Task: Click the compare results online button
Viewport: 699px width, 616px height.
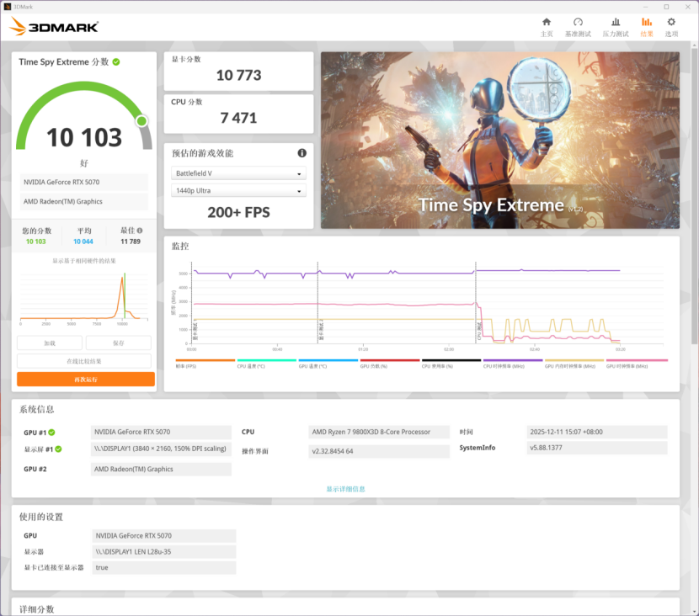Action: (84, 361)
